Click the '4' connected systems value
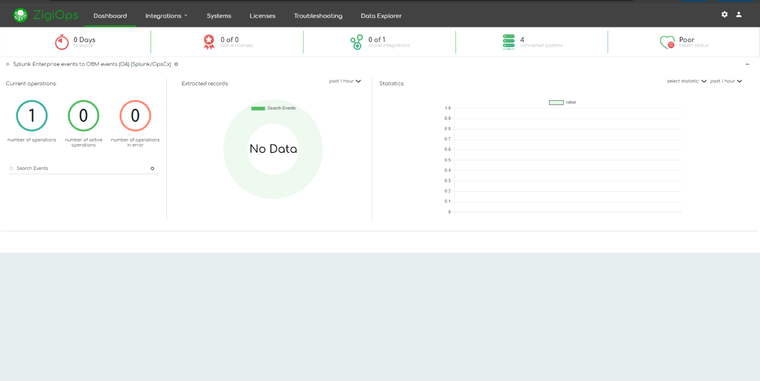760x381 pixels. click(522, 40)
